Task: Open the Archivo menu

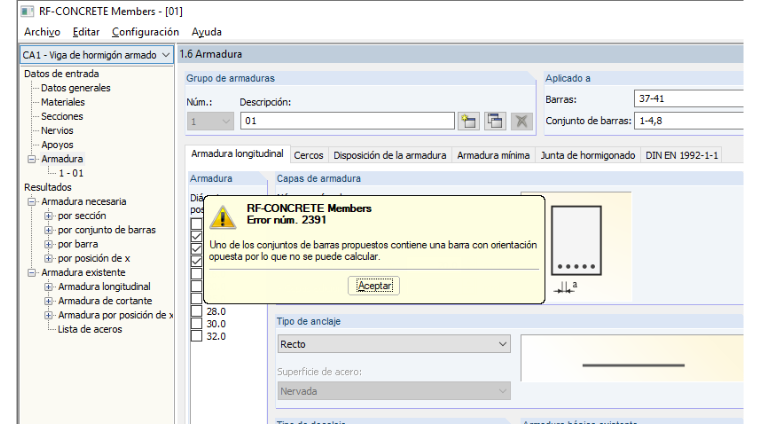Action: (x=42, y=32)
